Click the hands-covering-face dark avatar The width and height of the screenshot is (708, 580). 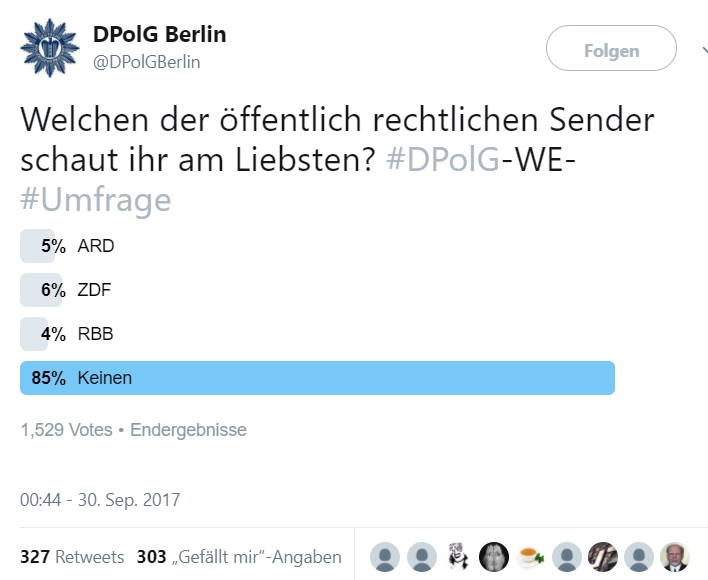494,556
